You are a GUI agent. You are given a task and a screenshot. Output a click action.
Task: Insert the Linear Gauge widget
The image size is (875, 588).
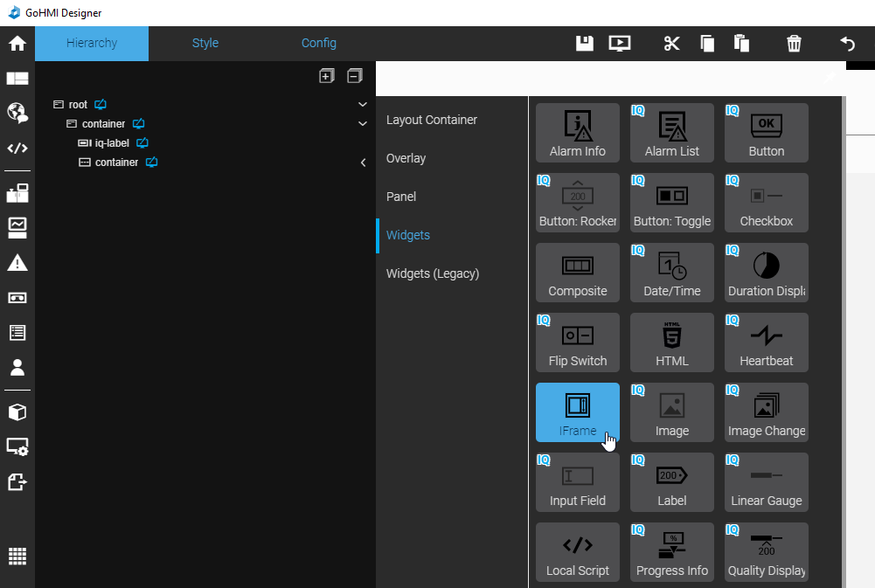[x=767, y=482]
